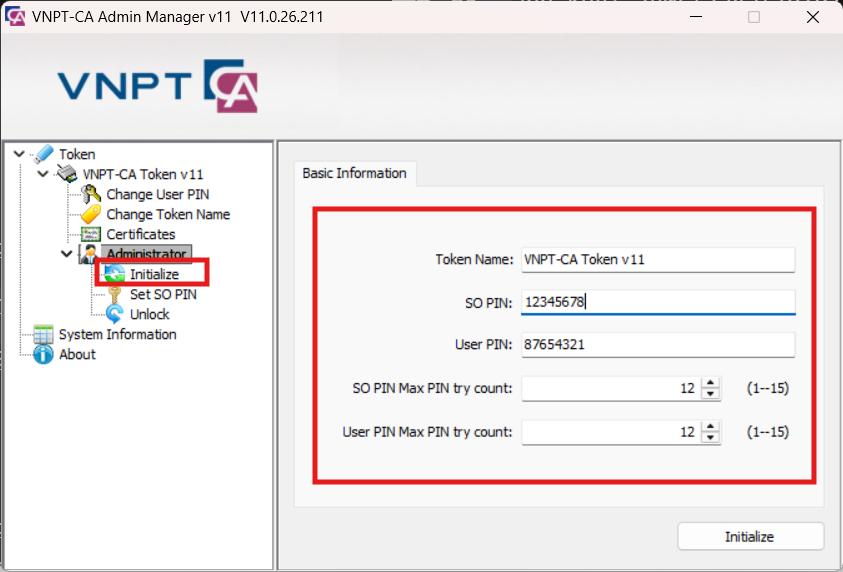Viewport: 843px width, 572px height.
Task: Click into the Token Name field
Action: click(x=658, y=260)
